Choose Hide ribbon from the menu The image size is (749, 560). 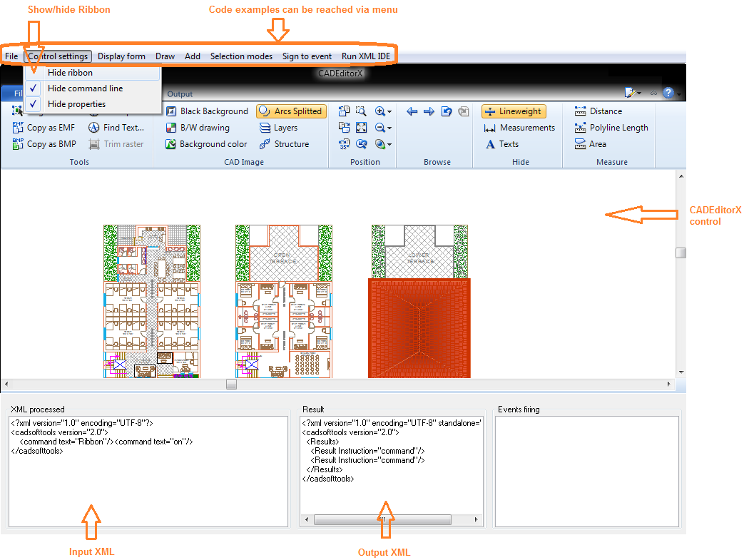[70, 73]
